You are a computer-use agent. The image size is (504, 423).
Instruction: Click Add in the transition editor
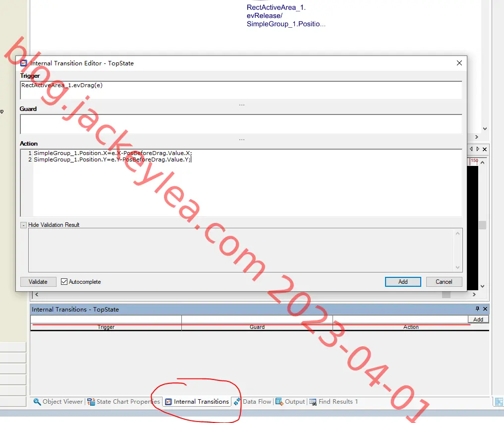click(403, 282)
